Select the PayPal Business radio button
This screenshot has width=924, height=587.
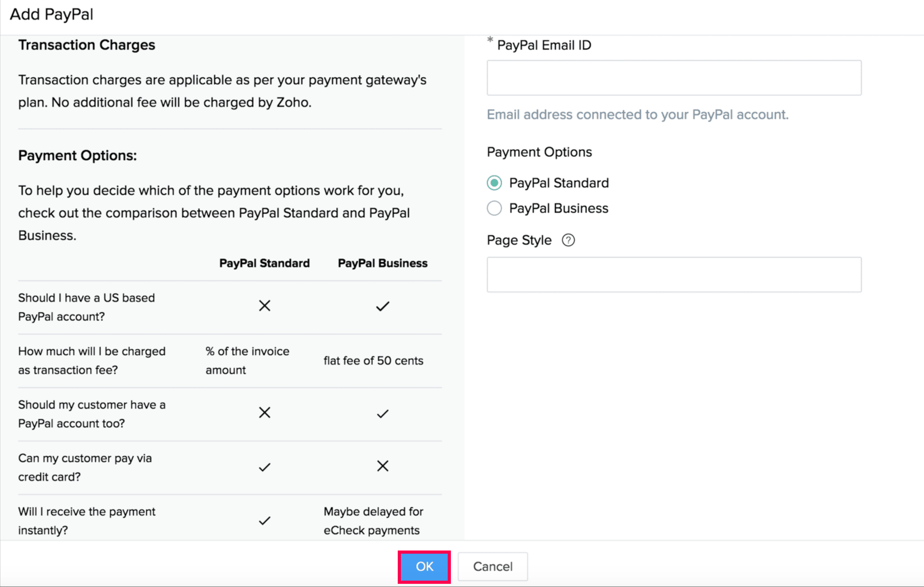coord(494,208)
